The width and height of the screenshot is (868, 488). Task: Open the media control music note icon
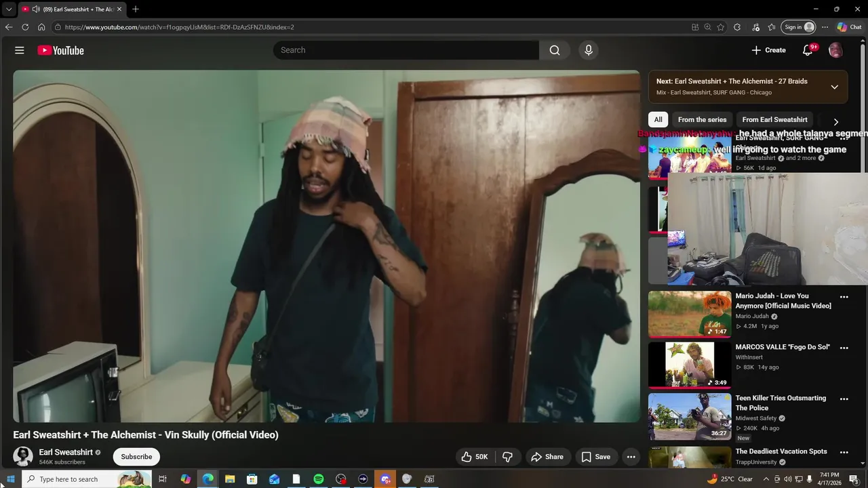755,27
